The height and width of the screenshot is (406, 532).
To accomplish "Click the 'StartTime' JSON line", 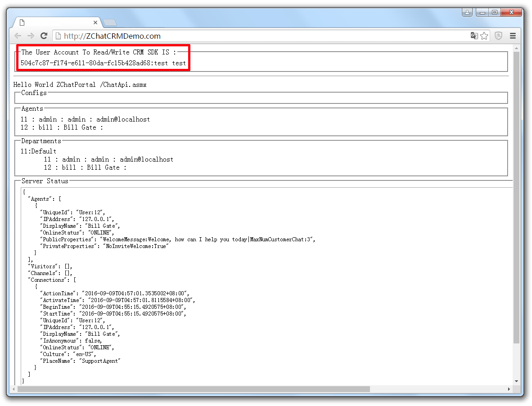I will 113,314.
